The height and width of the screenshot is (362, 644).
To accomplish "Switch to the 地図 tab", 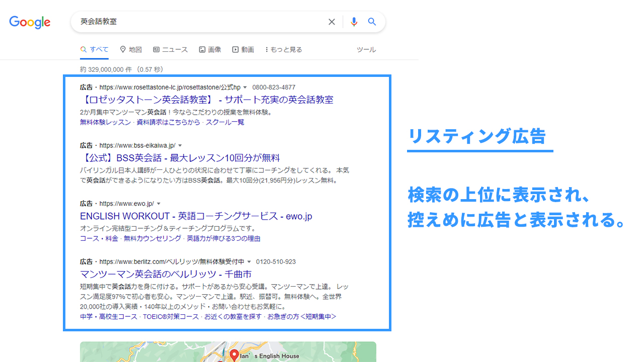I will (131, 49).
